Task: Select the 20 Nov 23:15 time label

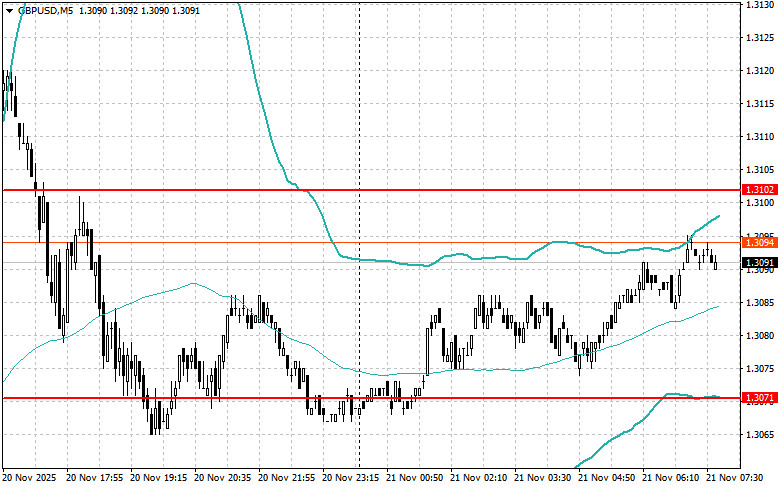Action: [x=351, y=478]
